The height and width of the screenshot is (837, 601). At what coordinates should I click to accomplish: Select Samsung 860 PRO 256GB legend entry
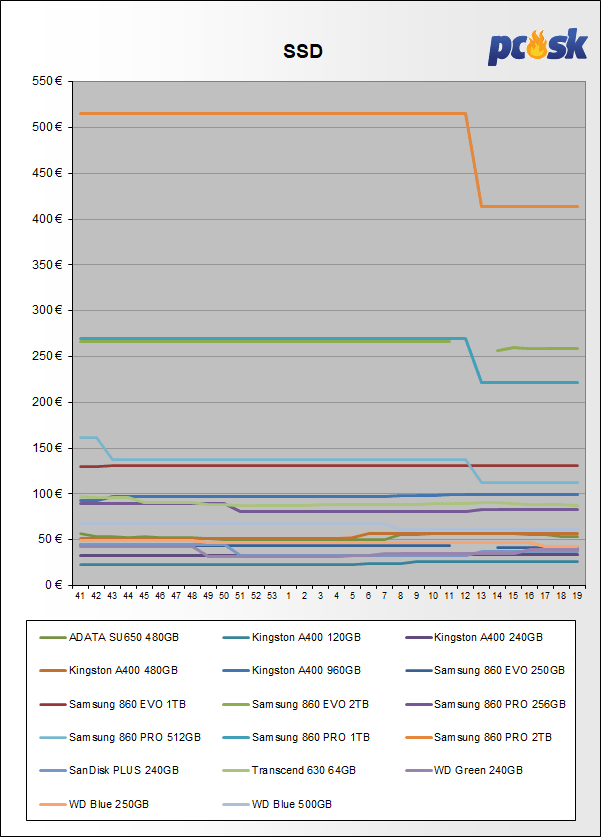click(485, 705)
